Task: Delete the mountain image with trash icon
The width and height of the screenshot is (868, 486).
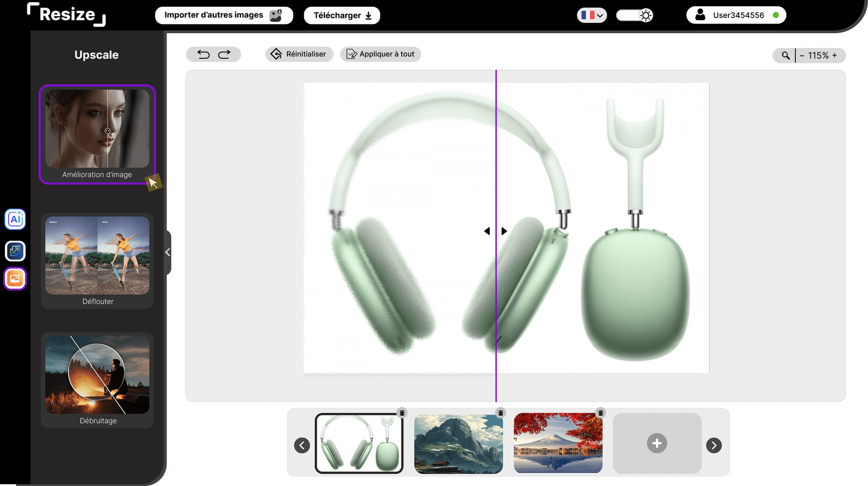Action: pyautogui.click(x=500, y=413)
